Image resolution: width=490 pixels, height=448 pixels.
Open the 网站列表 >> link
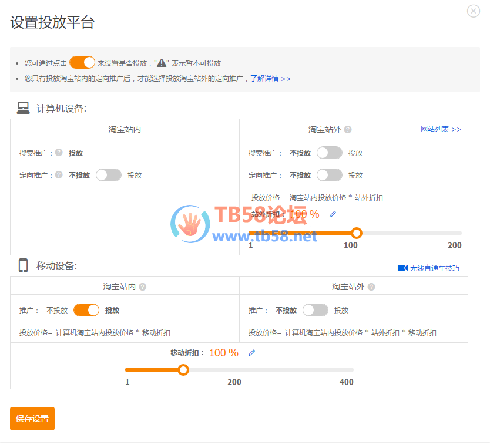click(x=441, y=129)
